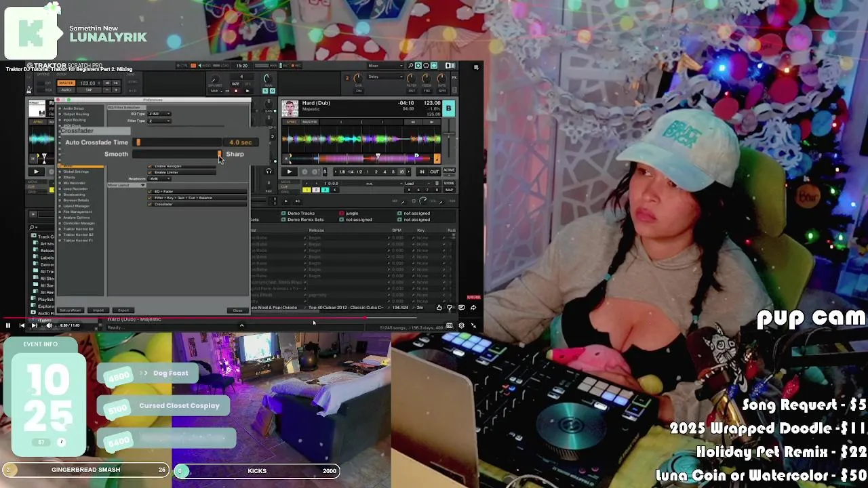Open the search magnifier icon in Traktor header
The height and width of the screenshot is (488, 868).
point(411,66)
